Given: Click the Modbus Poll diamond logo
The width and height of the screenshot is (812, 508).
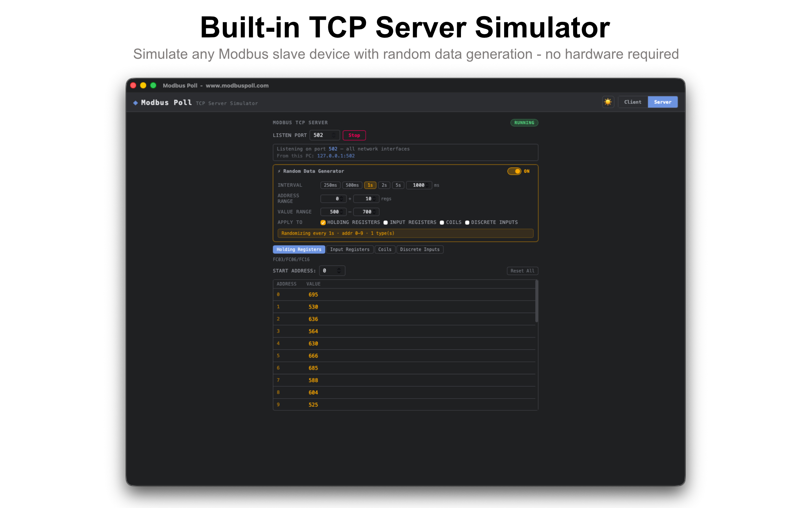Looking at the screenshot, I should [x=136, y=103].
